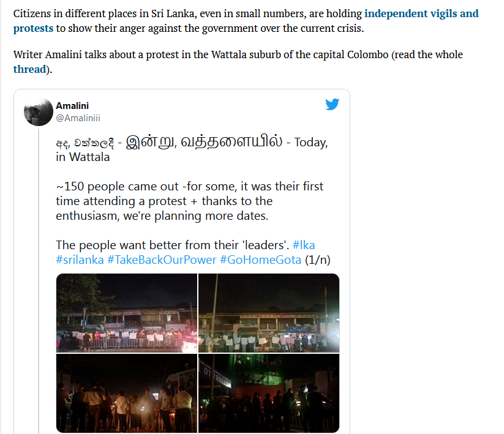View top-right photo showing lit building
This screenshot has width=504, height=434.
click(x=269, y=313)
